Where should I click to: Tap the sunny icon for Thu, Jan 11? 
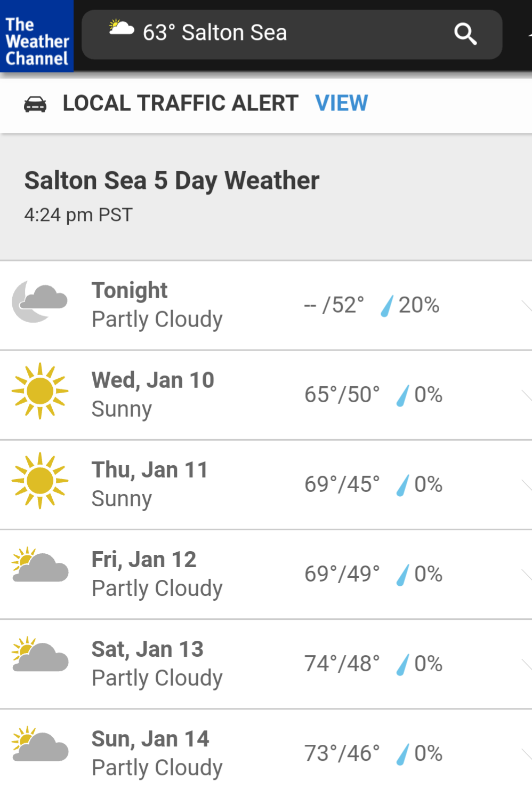40,481
